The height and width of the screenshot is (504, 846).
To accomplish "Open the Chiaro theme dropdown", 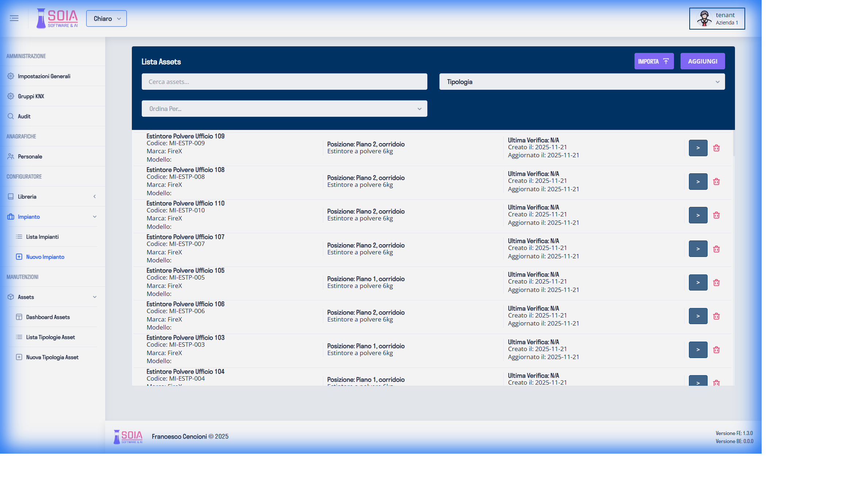I will tap(106, 18).
